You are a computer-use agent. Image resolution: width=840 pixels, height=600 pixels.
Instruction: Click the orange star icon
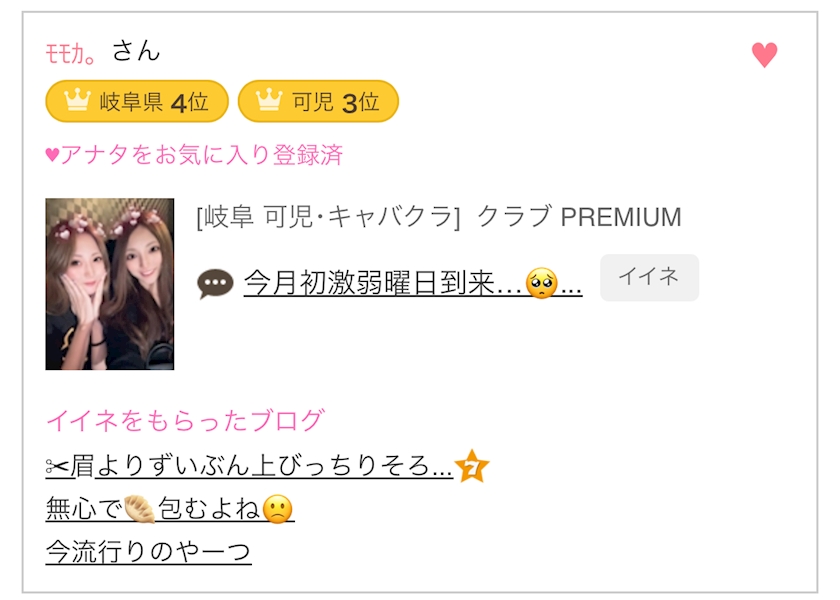[x=472, y=466]
